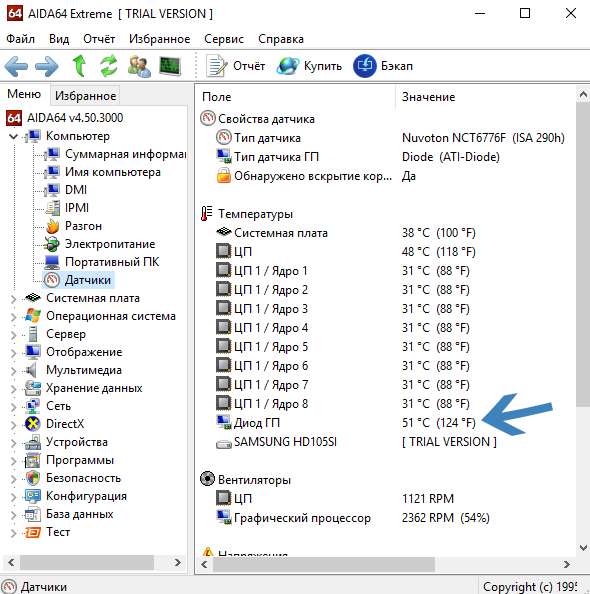
Task: Click the Электропитание plug icon
Action: tap(52, 244)
